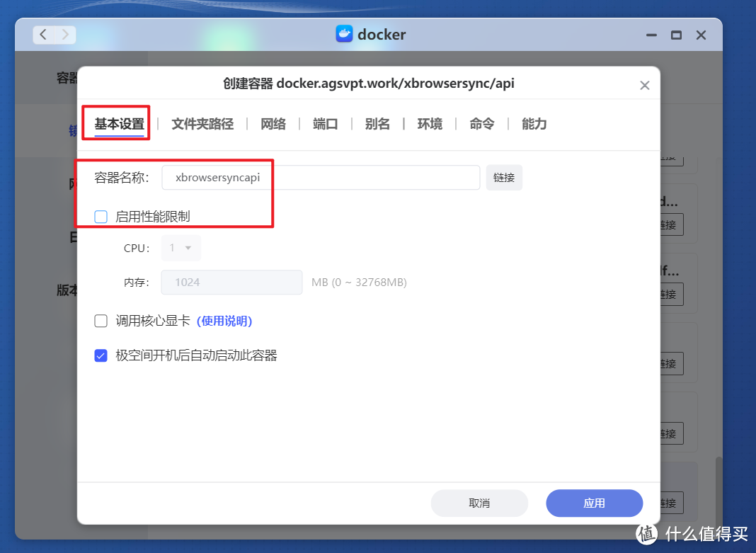Enable the 启用性能限制 checkbox
756x553 pixels.
pos(101,217)
